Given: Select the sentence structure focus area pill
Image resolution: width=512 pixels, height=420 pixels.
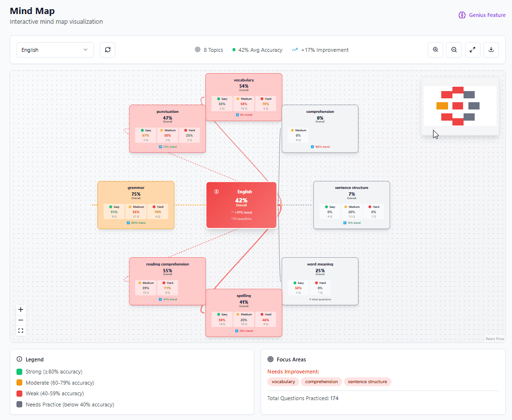Looking at the screenshot, I should (367, 381).
